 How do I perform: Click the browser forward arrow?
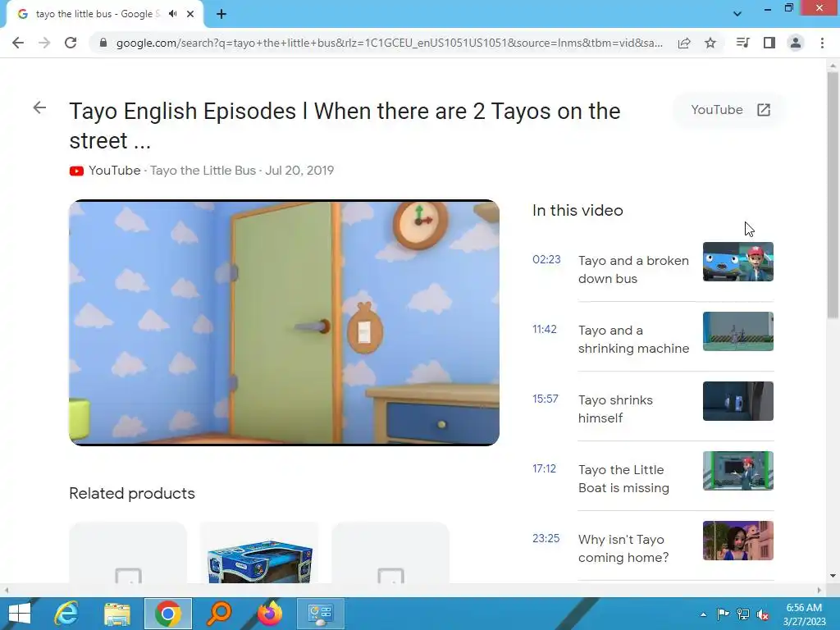click(x=44, y=43)
